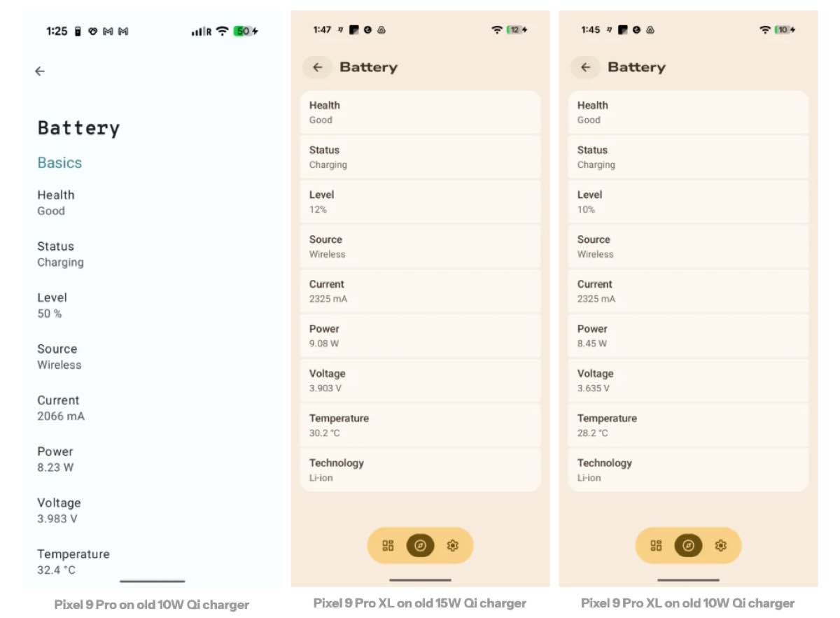Tap the grid dashboard icon on 1:45 screen
The height and width of the screenshot is (618, 840).
click(x=656, y=546)
